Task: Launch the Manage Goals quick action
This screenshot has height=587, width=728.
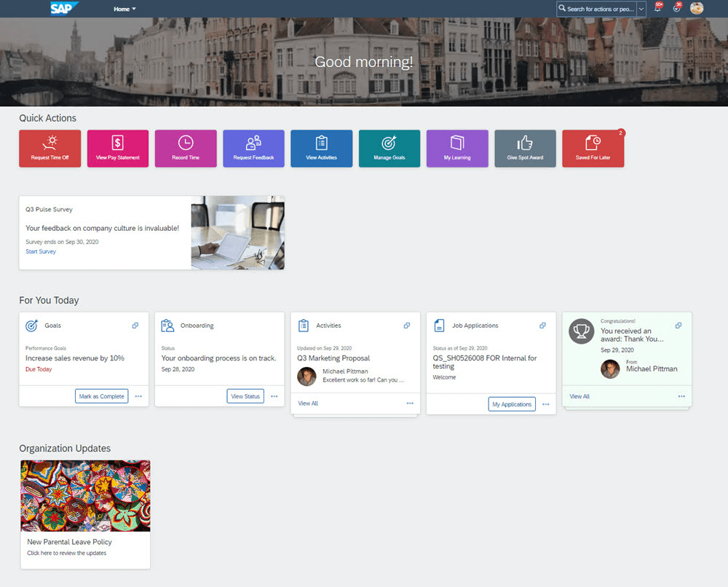Action: pos(389,148)
